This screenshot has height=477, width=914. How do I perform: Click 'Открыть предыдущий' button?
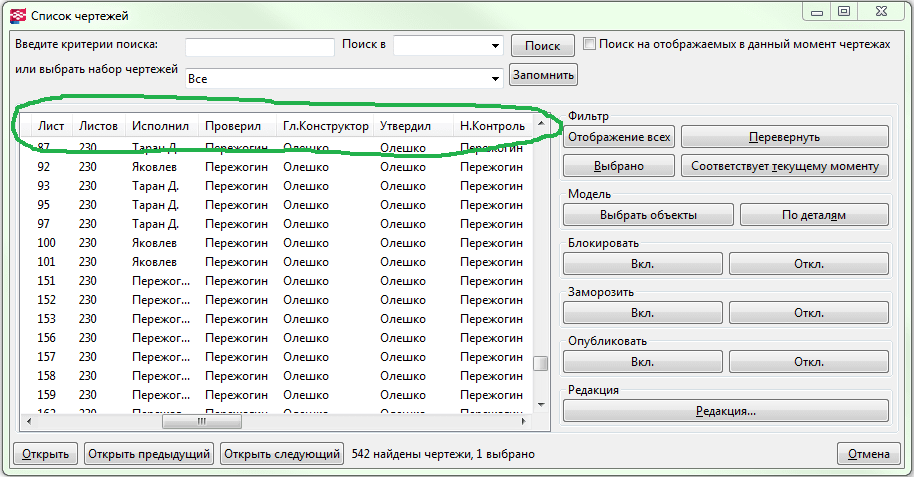coord(149,454)
